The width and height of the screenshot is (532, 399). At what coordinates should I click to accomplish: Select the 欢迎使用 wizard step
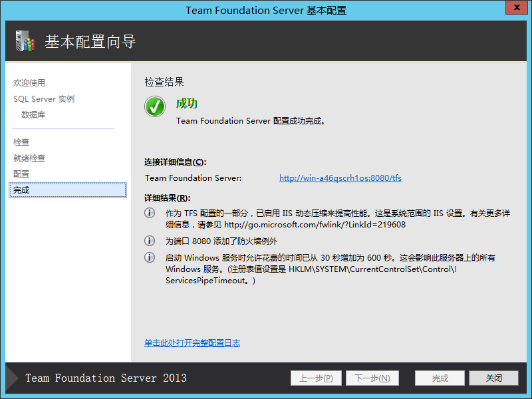click(x=29, y=82)
